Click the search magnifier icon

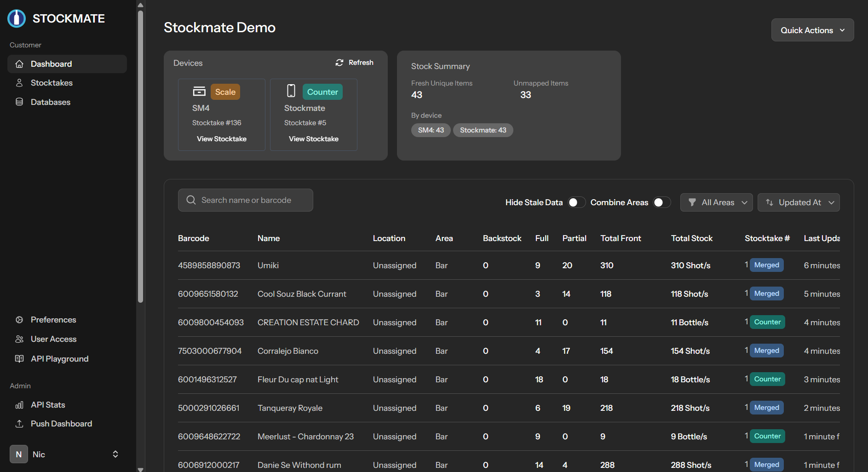(191, 200)
